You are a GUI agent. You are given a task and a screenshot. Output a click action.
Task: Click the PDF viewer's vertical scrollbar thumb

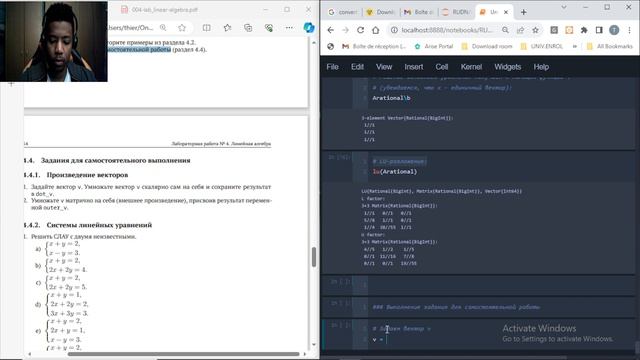tap(314, 257)
